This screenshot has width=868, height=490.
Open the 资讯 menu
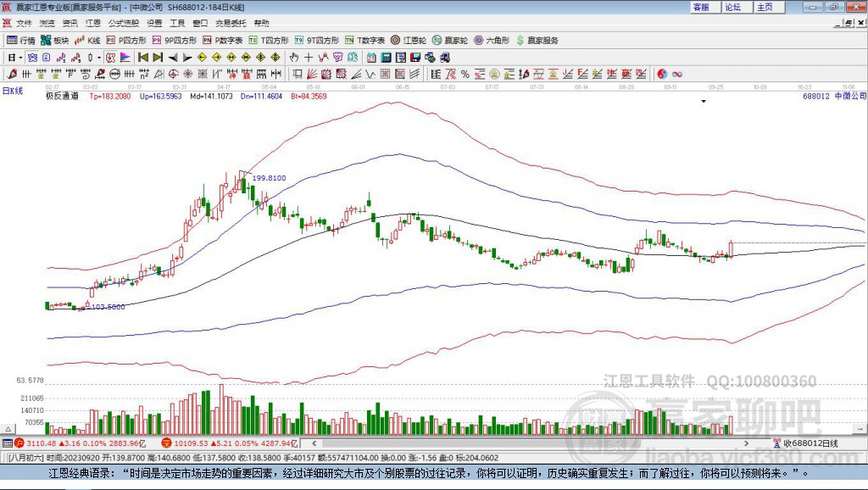click(x=70, y=23)
